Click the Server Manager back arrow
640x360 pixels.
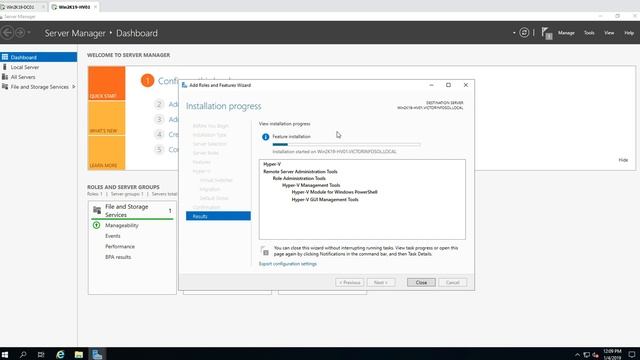[x=7, y=33]
